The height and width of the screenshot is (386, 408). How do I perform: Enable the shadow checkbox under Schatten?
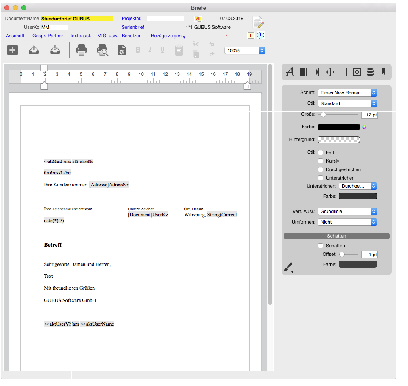tap(321, 246)
